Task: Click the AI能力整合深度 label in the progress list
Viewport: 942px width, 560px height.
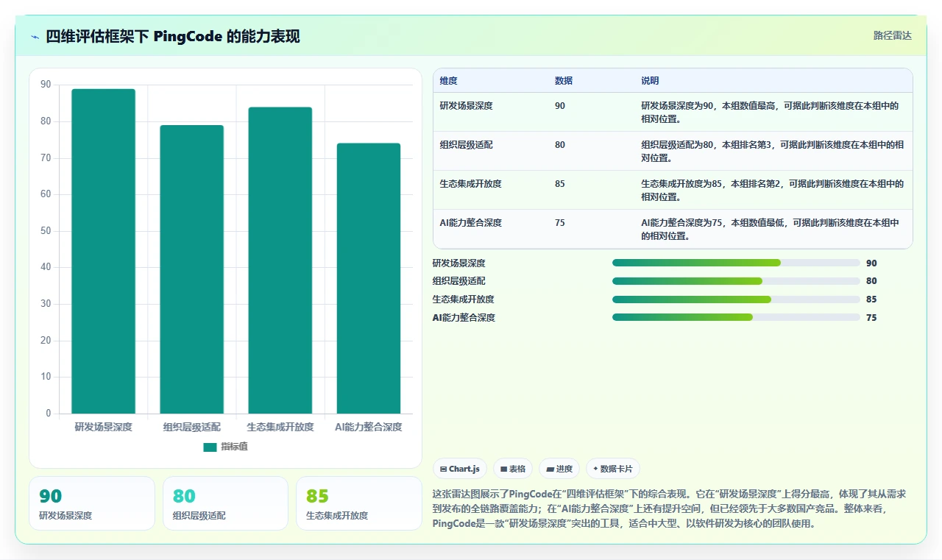Action: click(464, 317)
